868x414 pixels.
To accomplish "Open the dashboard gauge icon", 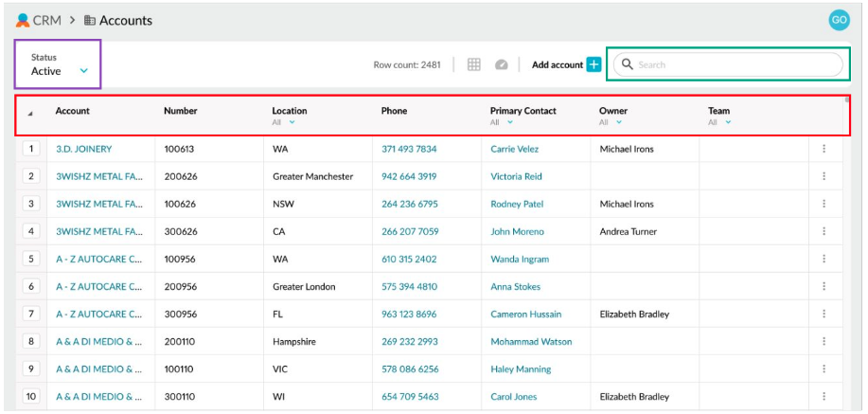I will pos(502,64).
